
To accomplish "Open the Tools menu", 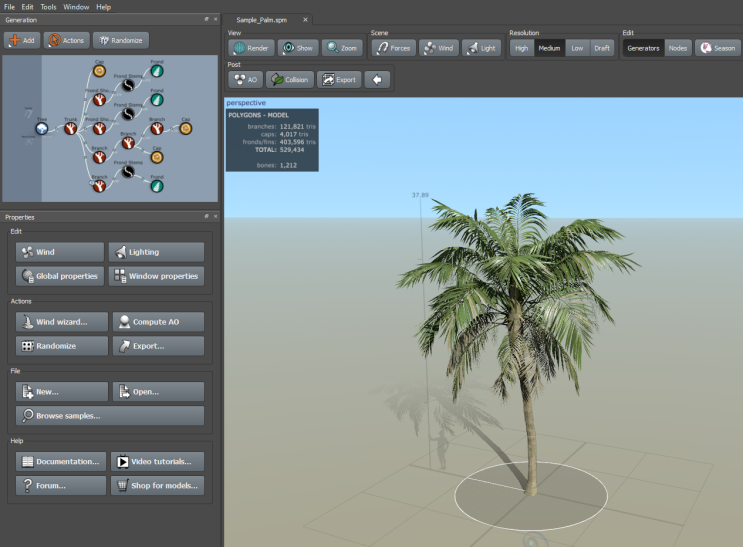I will tap(48, 7).
